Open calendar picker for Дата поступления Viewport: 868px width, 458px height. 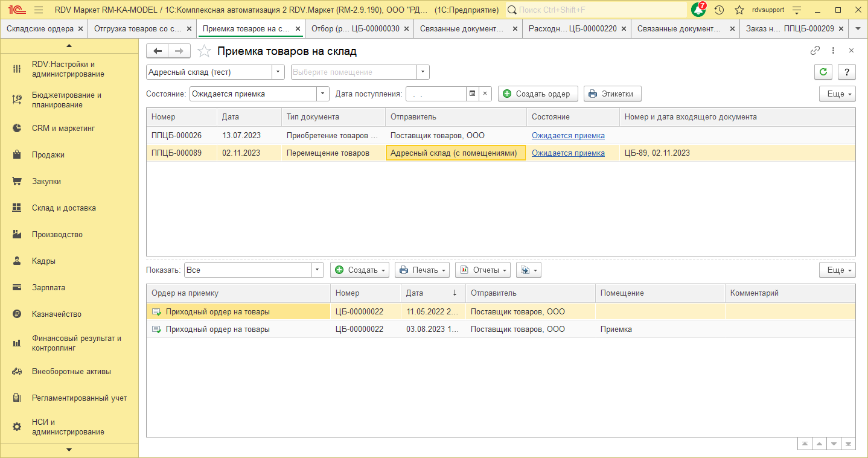click(x=473, y=94)
